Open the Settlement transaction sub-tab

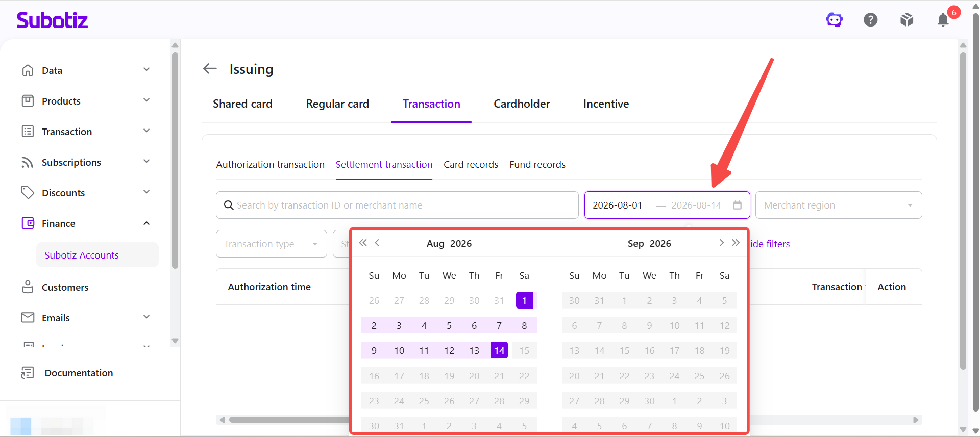[384, 164]
